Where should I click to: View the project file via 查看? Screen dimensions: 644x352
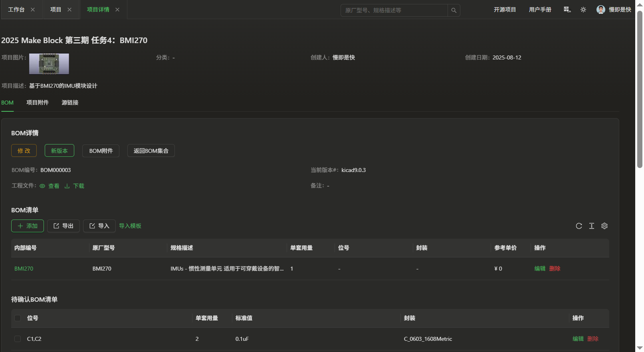[50, 186]
